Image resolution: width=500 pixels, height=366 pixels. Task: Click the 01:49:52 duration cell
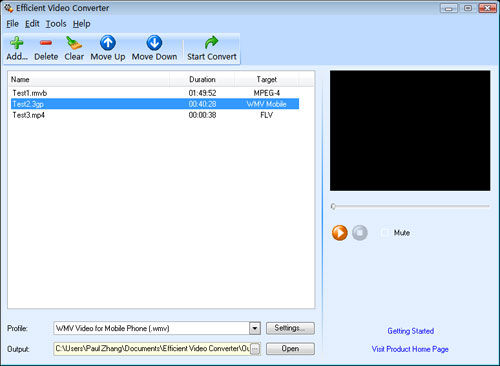202,93
